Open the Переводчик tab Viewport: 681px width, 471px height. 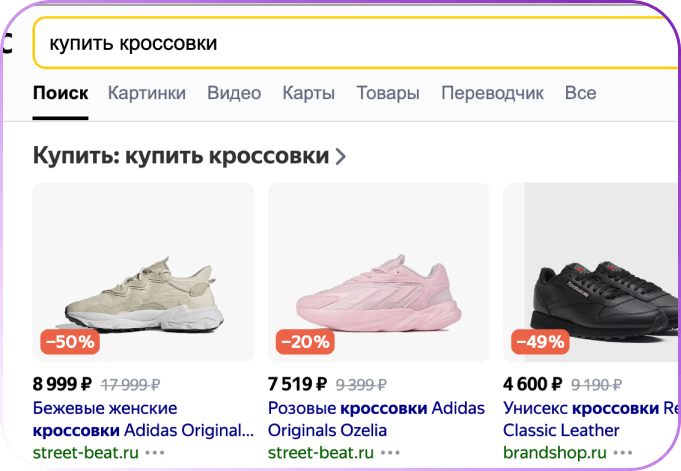coord(492,93)
